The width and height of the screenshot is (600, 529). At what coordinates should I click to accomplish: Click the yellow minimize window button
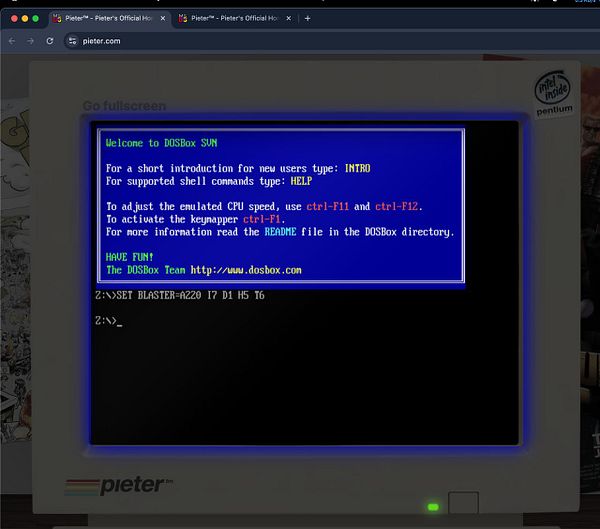coord(25,18)
